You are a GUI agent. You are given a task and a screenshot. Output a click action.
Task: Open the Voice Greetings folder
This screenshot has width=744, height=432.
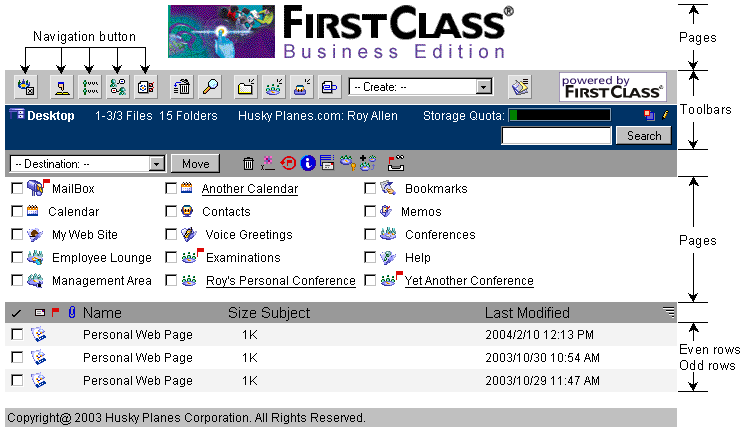(x=249, y=235)
